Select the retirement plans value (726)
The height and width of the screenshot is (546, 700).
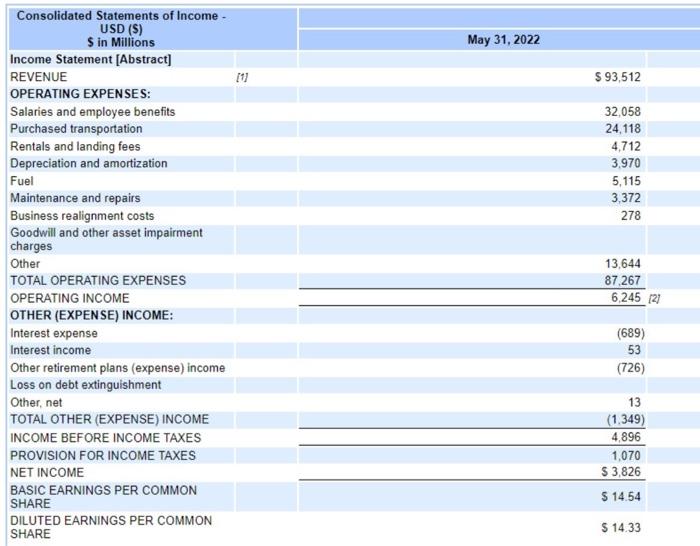tap(631, 368)
